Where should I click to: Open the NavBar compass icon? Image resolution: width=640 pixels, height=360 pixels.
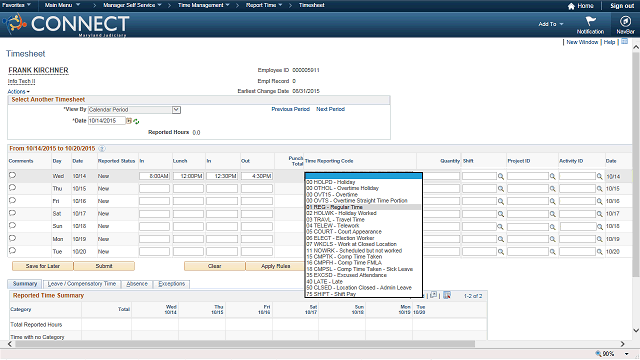click(x=625, y=21)
